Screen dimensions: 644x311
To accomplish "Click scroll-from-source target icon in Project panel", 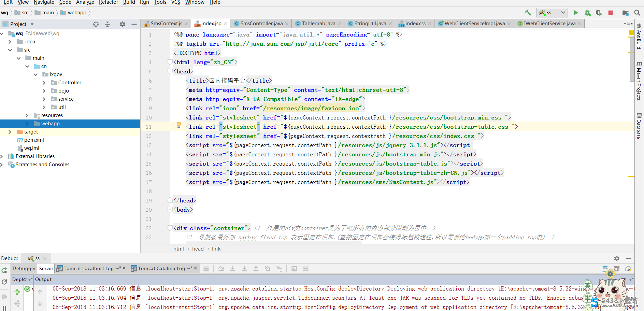I will 96,24.
